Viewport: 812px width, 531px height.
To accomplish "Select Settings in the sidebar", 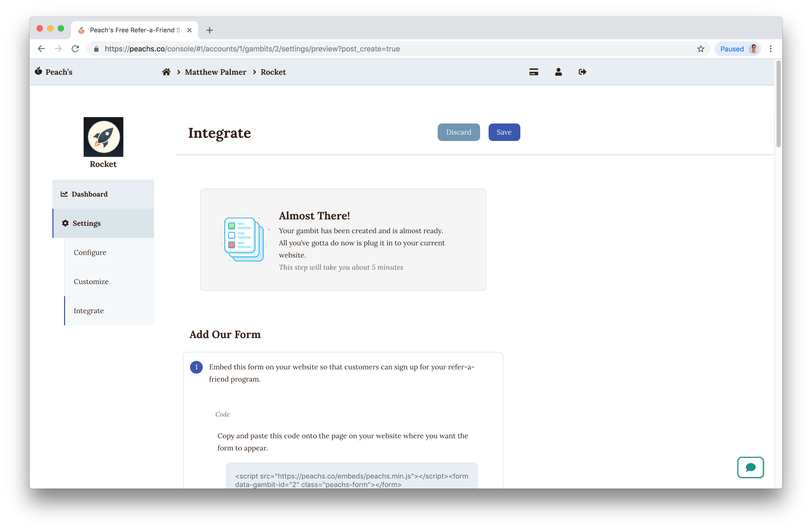I will click(x=86, y=223).
